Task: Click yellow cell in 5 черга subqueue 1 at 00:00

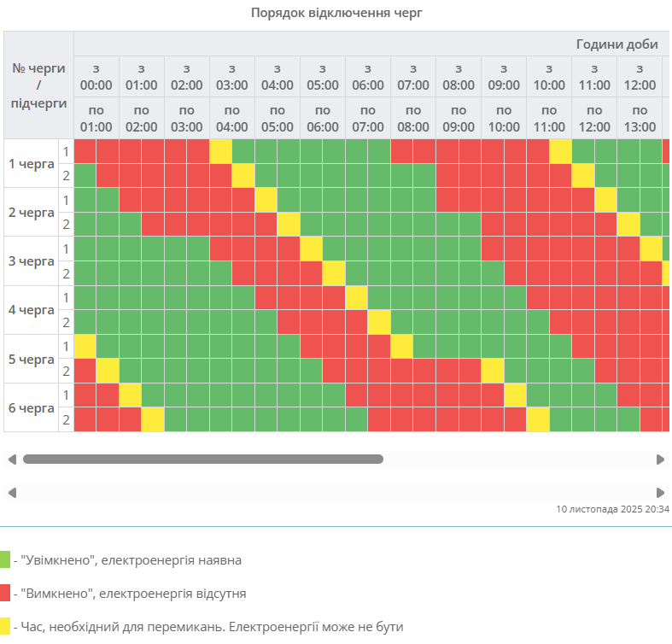Action: [85, 346]
